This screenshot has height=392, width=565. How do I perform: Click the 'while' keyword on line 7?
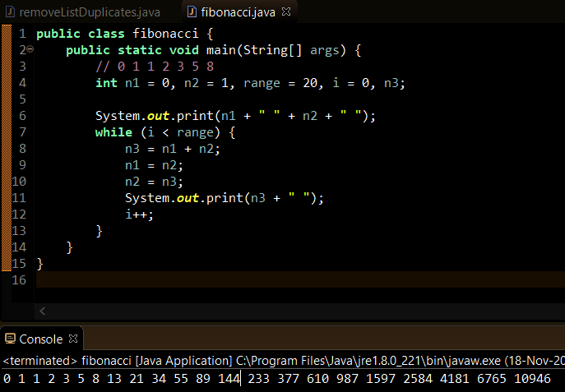click(113, 132)
